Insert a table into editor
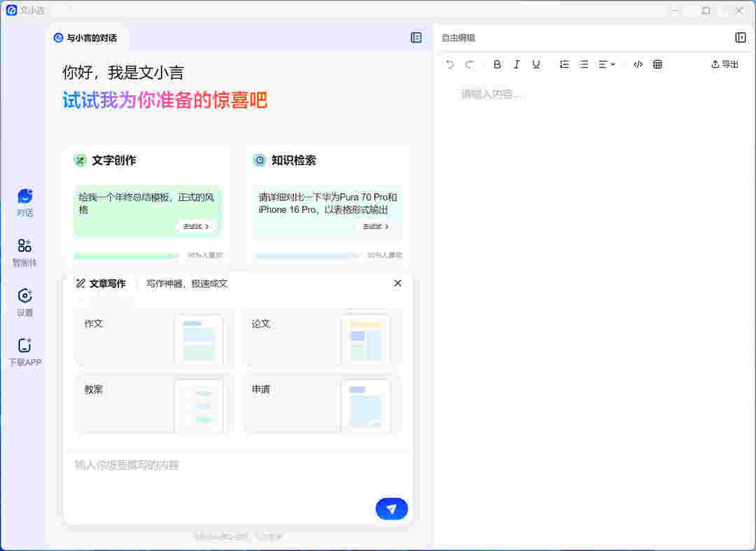 (657, 64)
